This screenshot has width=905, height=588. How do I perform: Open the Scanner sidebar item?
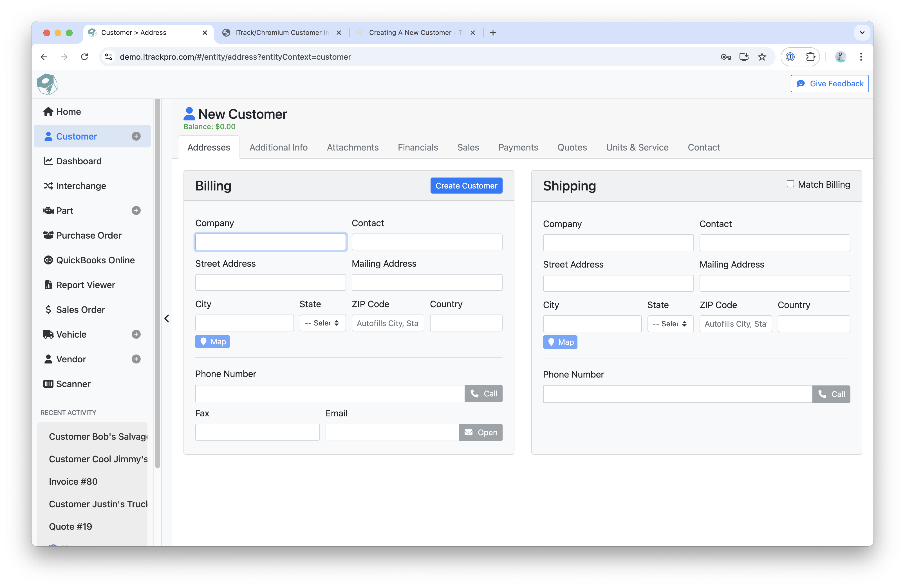[x=73, y=384]
